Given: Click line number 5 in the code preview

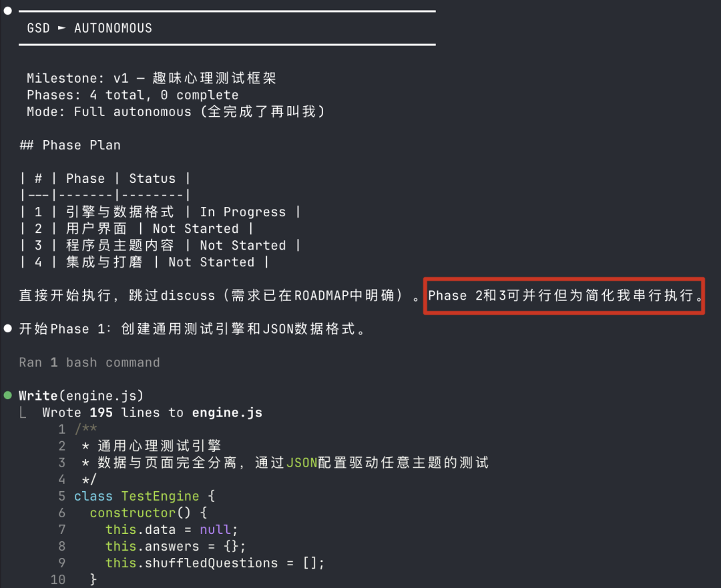Looking at the screenshot, I should pos(61,496).
